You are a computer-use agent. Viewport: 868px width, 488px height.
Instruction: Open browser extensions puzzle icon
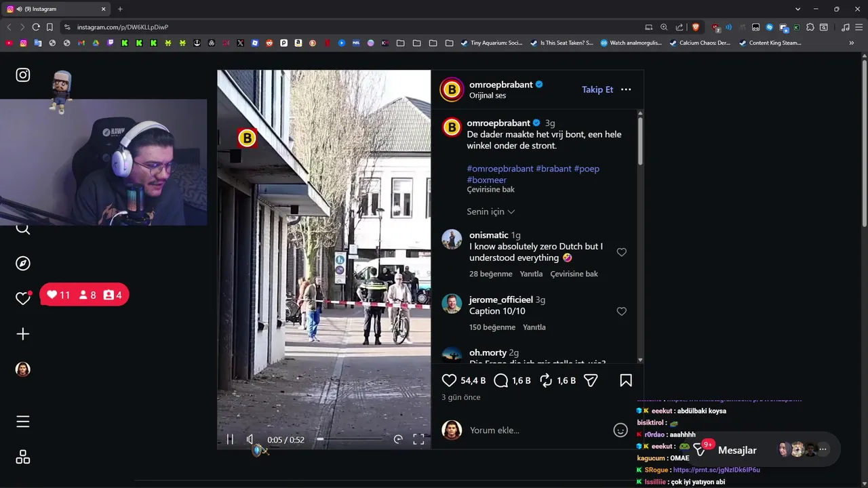pyautogui.click(x=810, y=27)
